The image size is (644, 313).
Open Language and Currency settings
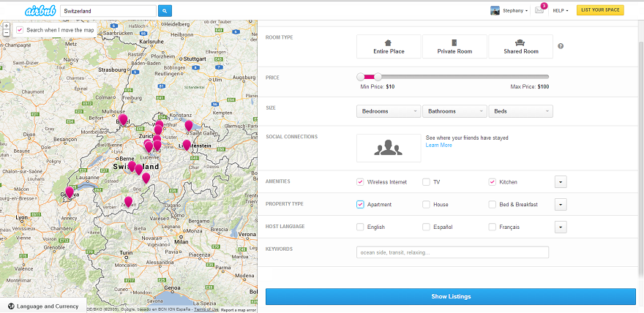tap(43, 306)
